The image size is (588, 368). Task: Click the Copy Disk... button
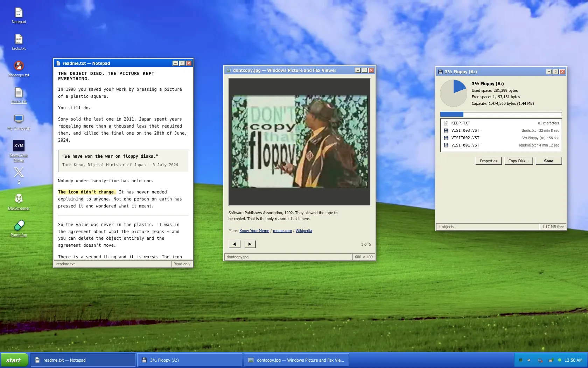pos(519,161)
